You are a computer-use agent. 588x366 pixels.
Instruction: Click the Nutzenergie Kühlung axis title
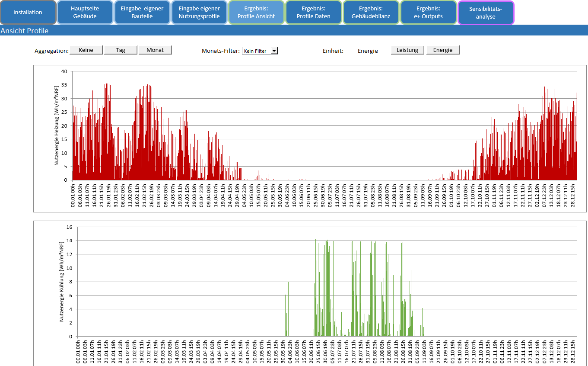pos(62,281)
